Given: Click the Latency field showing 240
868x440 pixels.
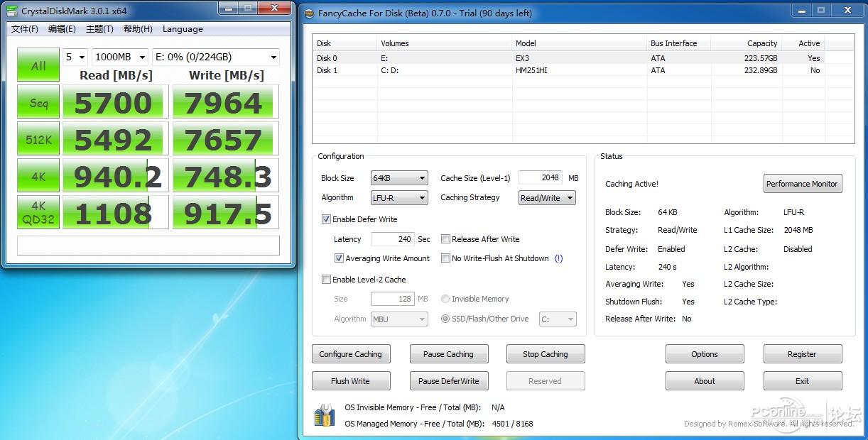Looking at the screenshot, I should [x=393, y=239].
